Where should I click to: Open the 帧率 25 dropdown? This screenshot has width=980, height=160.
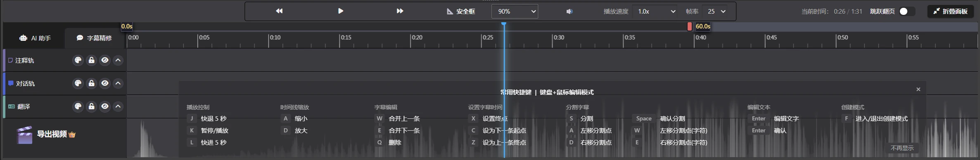tap(717, 12)
